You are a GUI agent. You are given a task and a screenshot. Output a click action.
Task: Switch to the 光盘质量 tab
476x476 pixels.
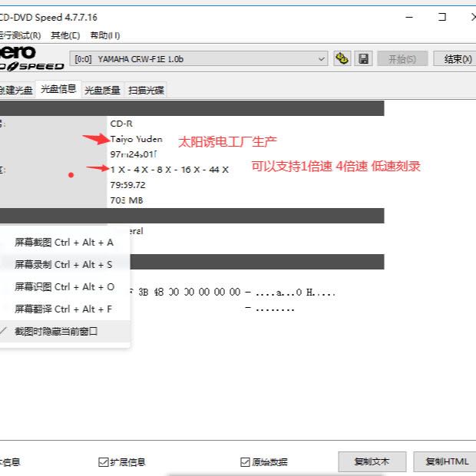[x=102, y=90]
